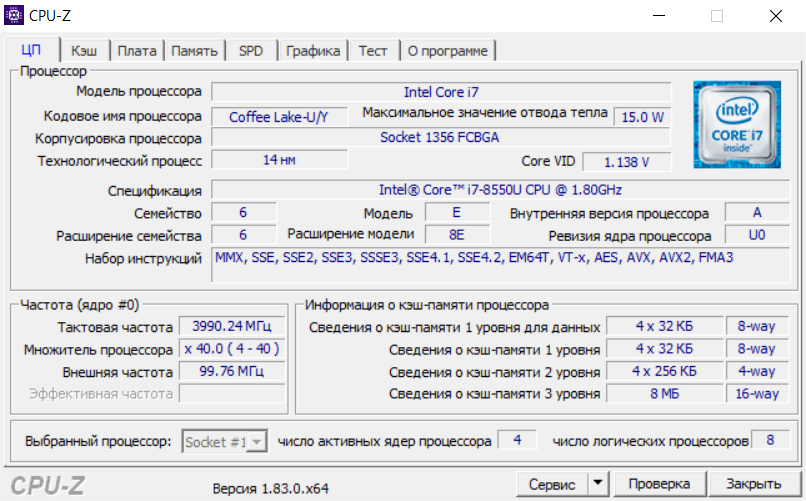Click the Внутренняя версия процессора value A
Image resolution: width=806 pixels, height=501 pixels.
point(757,212)
